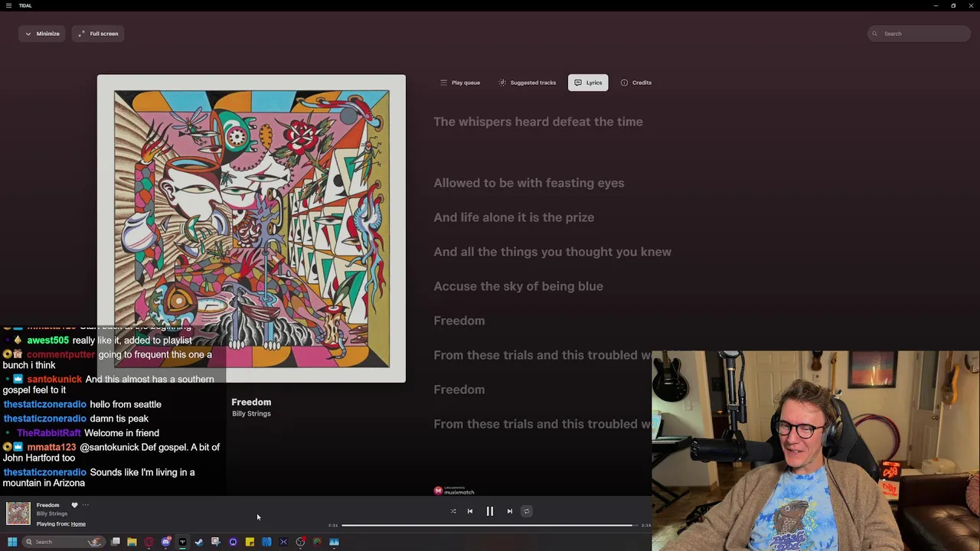The image size is (980, 551).
Task: Unlike Freedom with the heart icon
Action: coord(74,505)
